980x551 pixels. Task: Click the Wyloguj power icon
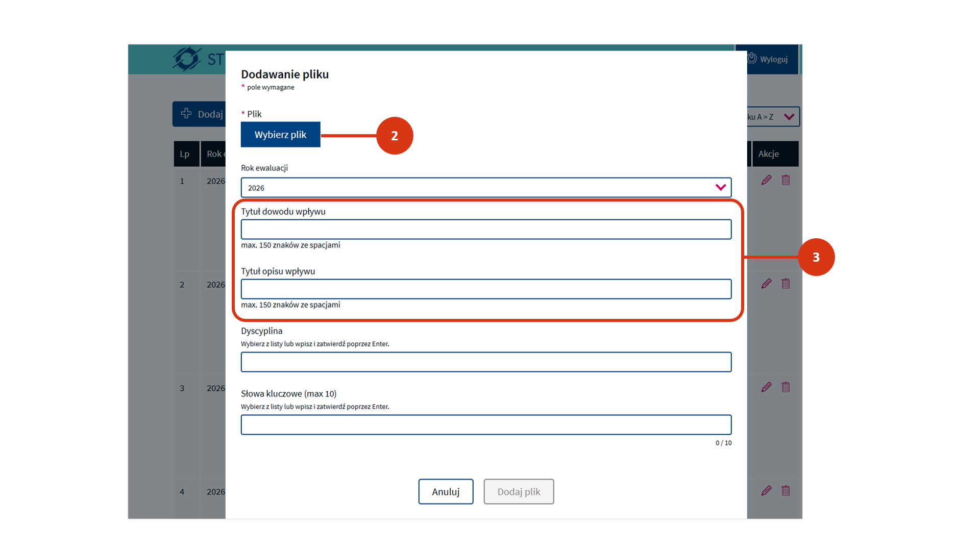(x=752, y=58)
